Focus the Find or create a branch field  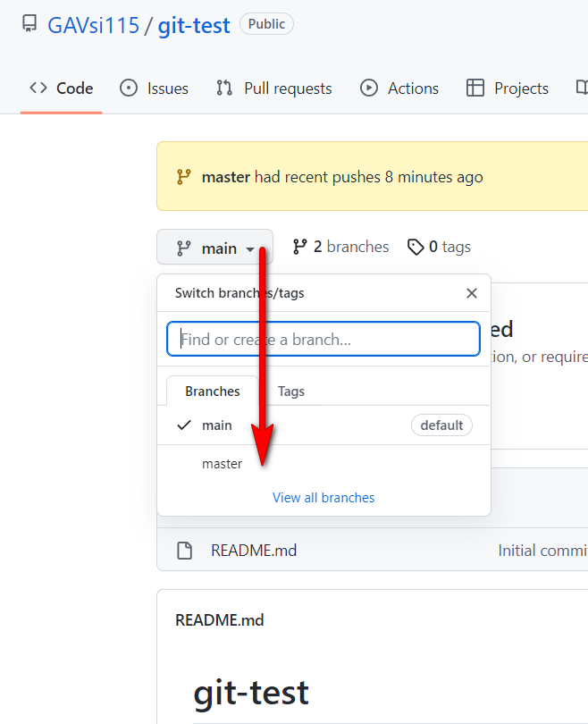point(323,339)
